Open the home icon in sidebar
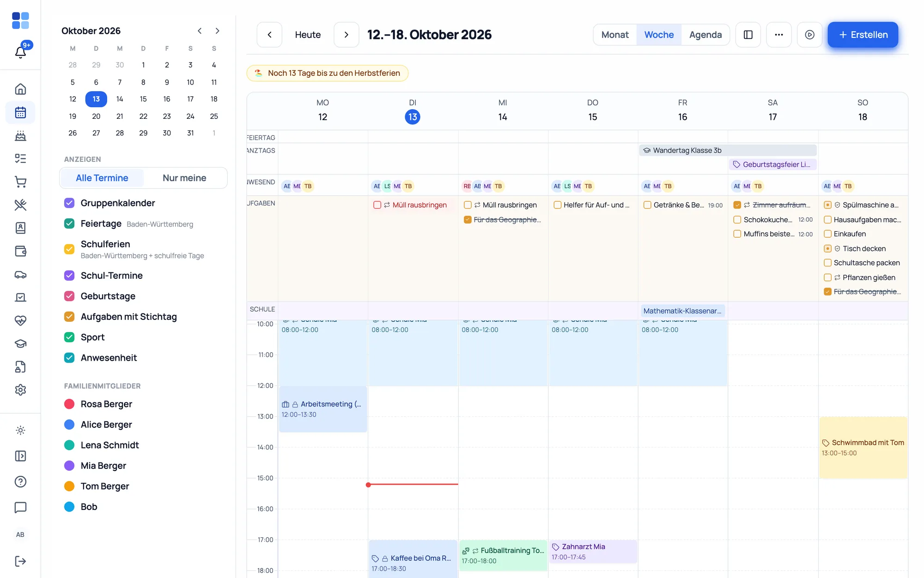The width and height of the screenshot is (924, 578). (20, 89)
